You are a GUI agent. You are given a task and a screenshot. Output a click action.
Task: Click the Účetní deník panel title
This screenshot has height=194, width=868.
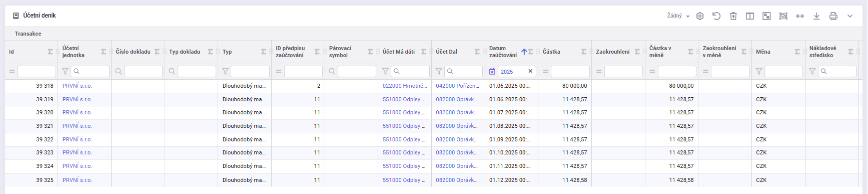(x=39, y=16)
